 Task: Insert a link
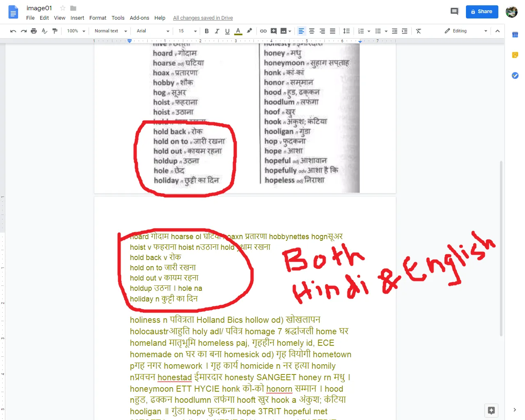tap(263, 31)
